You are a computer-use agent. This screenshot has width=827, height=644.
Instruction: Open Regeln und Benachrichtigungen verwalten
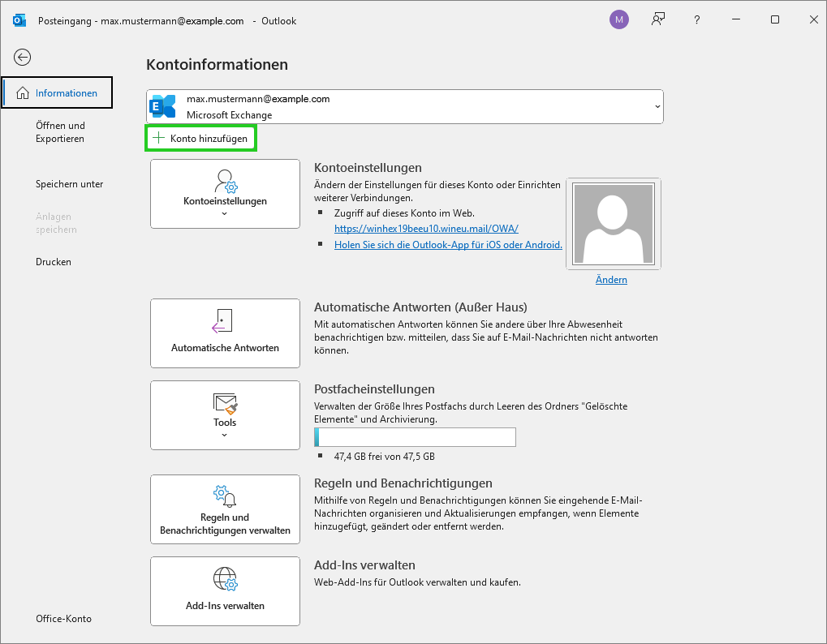click(x=225, y=509)
